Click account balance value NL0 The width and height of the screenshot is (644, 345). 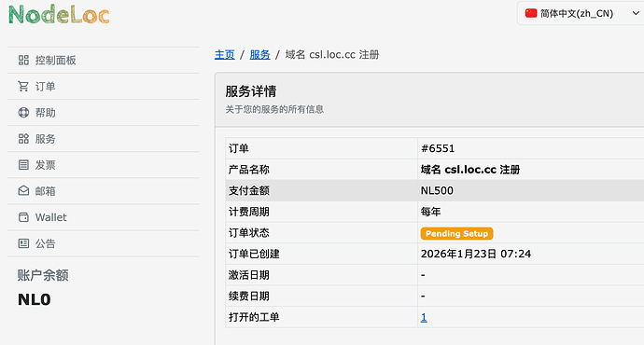(x=35, y=299)
